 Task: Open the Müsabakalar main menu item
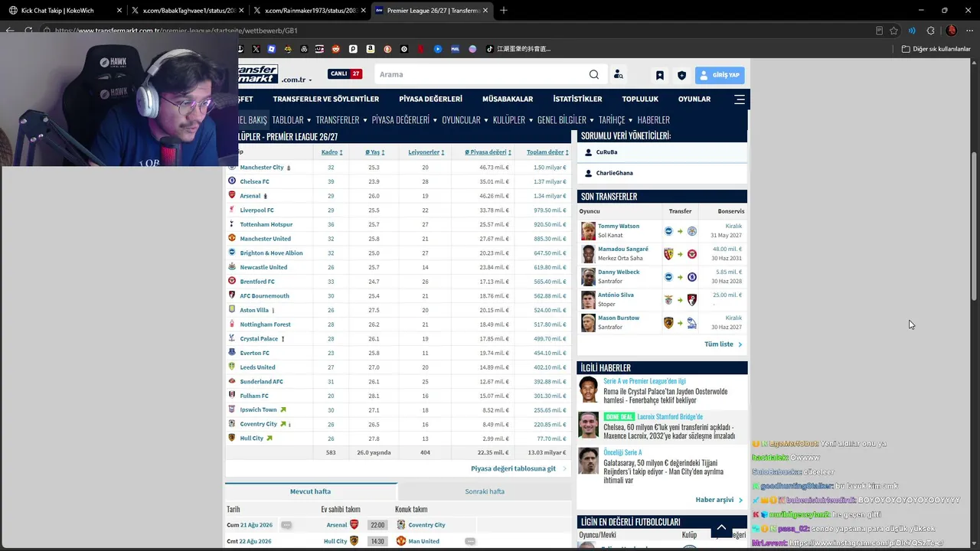[x=508, y=99]
